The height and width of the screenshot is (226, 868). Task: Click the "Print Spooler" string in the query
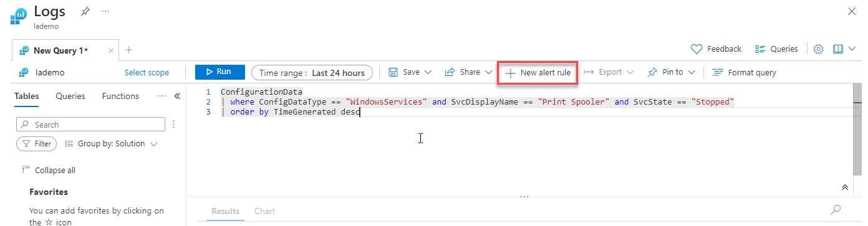click(x=573, y=101)
